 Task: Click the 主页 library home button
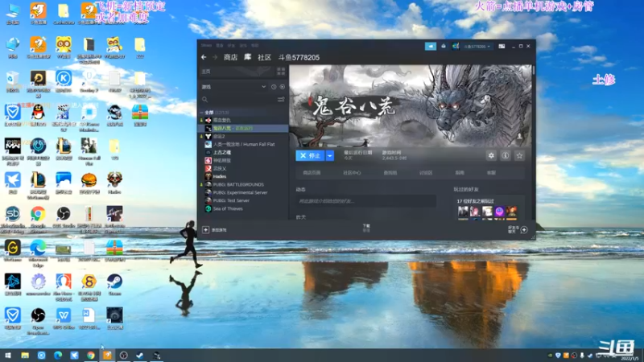(237, 72)
